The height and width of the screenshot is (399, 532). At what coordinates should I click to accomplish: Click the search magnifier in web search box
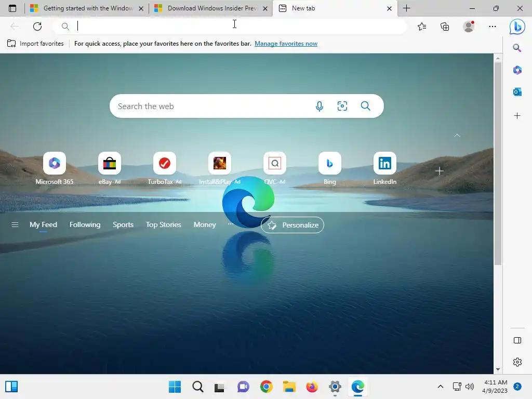coord(365,106)
